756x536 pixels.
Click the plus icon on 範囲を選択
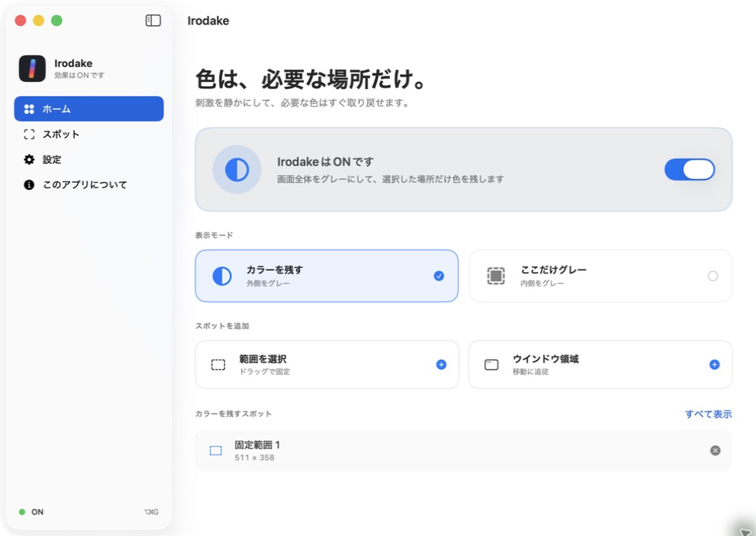pos(441,364)
